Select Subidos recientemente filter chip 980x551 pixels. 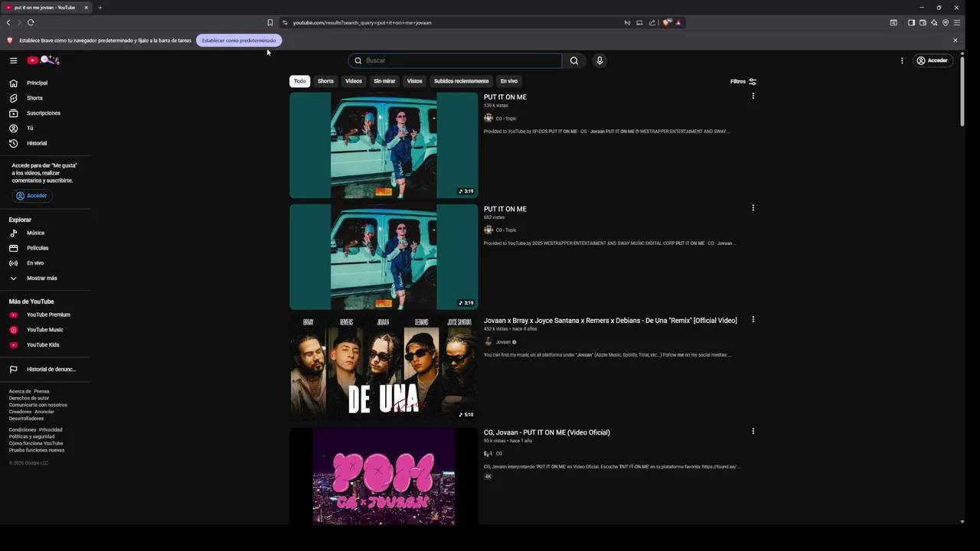click(x=461, y=81)
